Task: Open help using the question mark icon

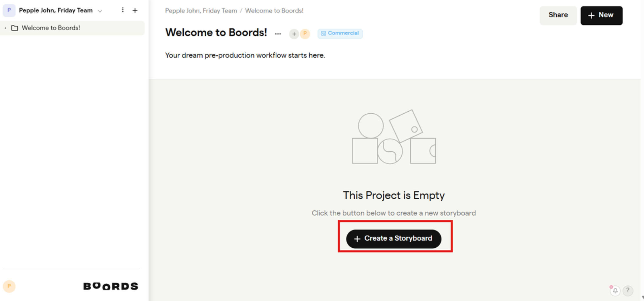Action: tap(628, 291)
